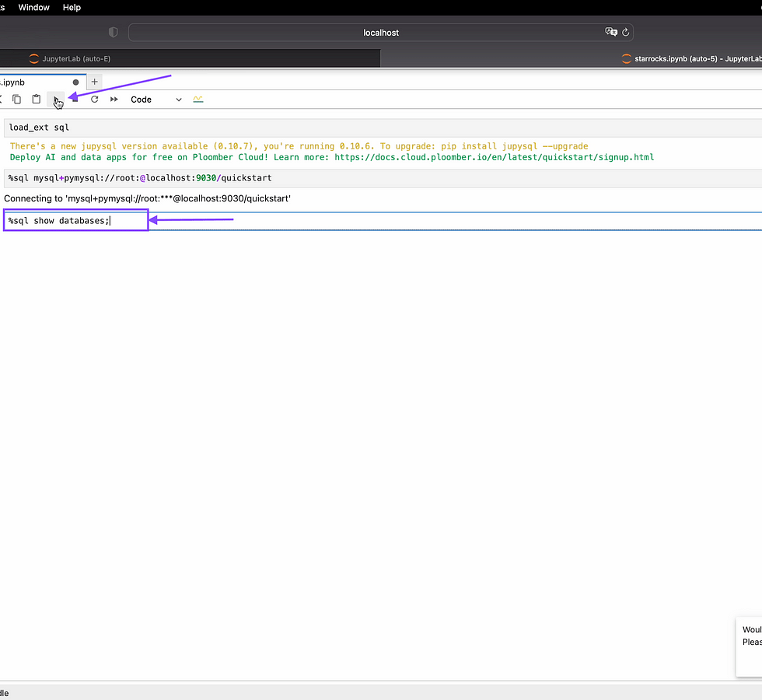Reload the localhost page
The image size is (762, 700).
[x=625, y=33]
